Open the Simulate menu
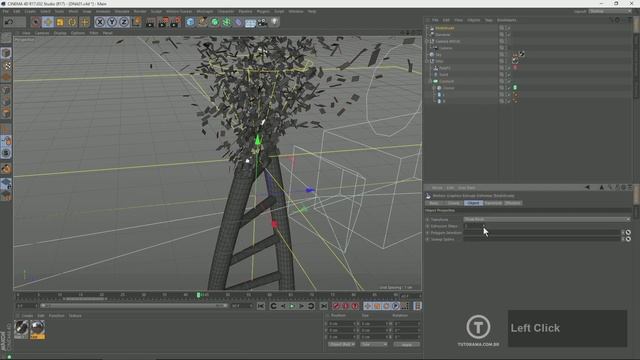The image size is (640, 360). point(122,11)
